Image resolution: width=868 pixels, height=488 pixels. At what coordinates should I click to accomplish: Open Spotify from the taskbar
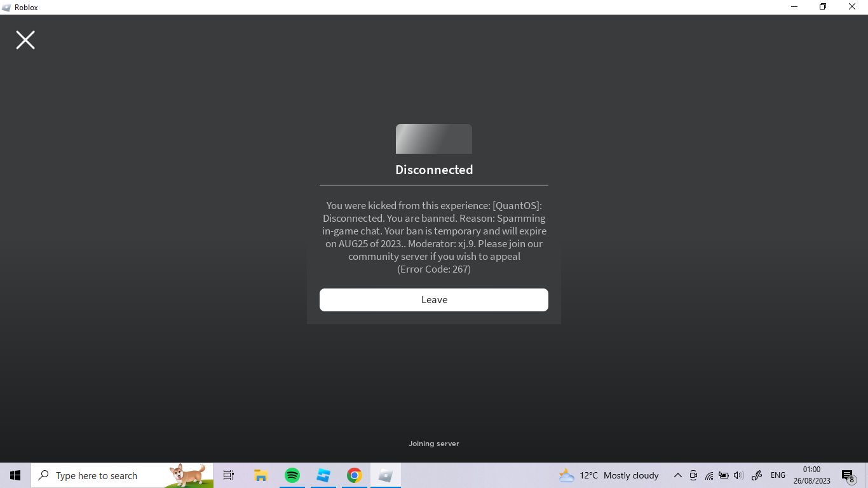point(292,475)
